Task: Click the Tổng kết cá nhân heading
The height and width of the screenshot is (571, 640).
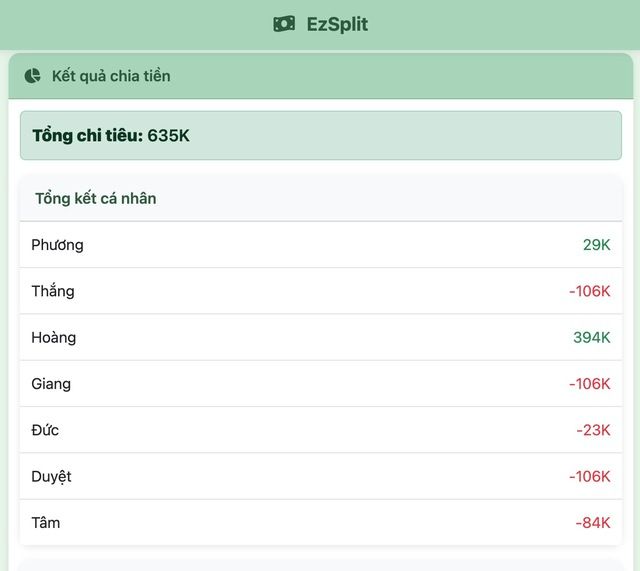Action: click(x=96, y=198)
